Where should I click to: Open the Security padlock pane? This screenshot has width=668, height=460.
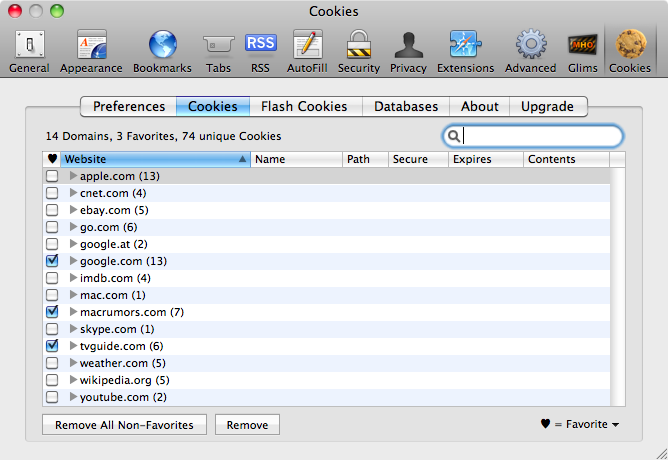(359, 52)
